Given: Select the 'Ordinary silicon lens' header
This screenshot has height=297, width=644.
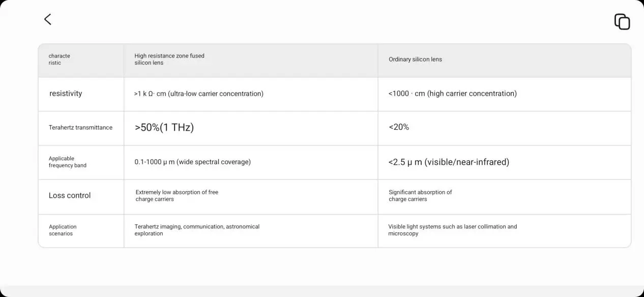Looking at the screenshot, I should (x=415, y=60).
